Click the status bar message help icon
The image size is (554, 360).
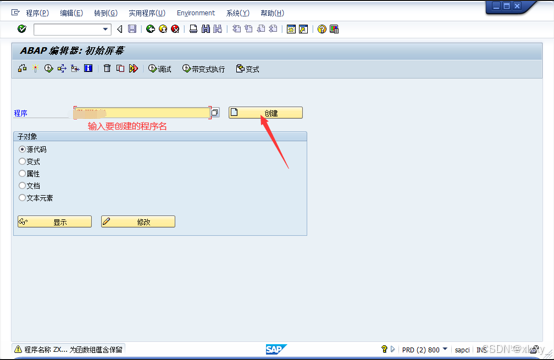coord(384,349)
